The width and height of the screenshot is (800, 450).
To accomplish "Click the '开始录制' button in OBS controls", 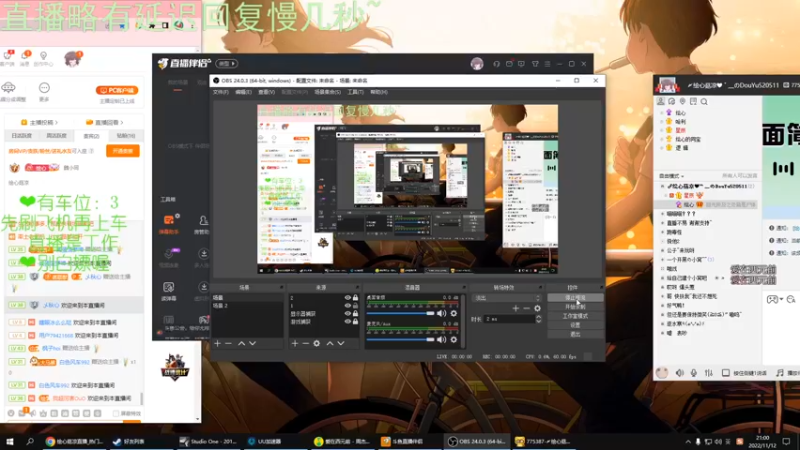I will point(576,307).
